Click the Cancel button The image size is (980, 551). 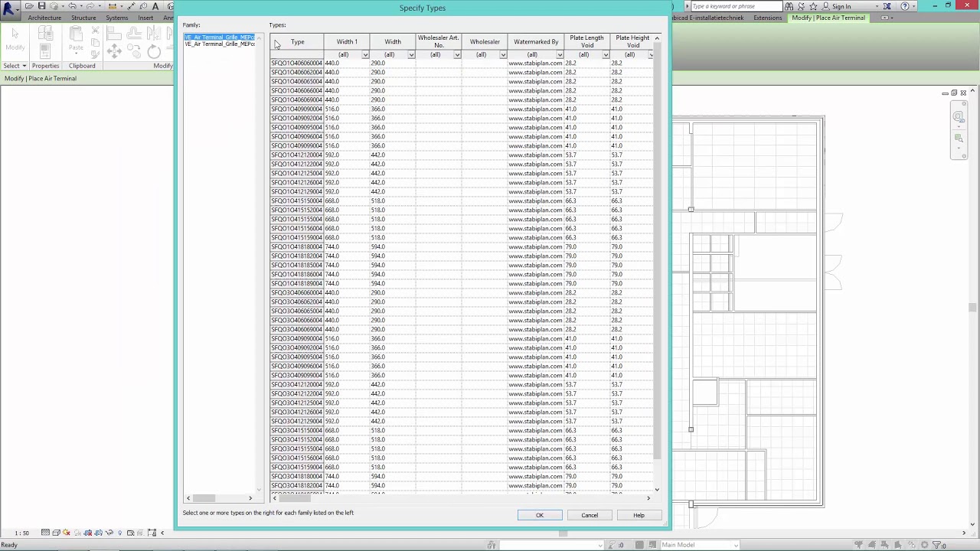(590, 515)
